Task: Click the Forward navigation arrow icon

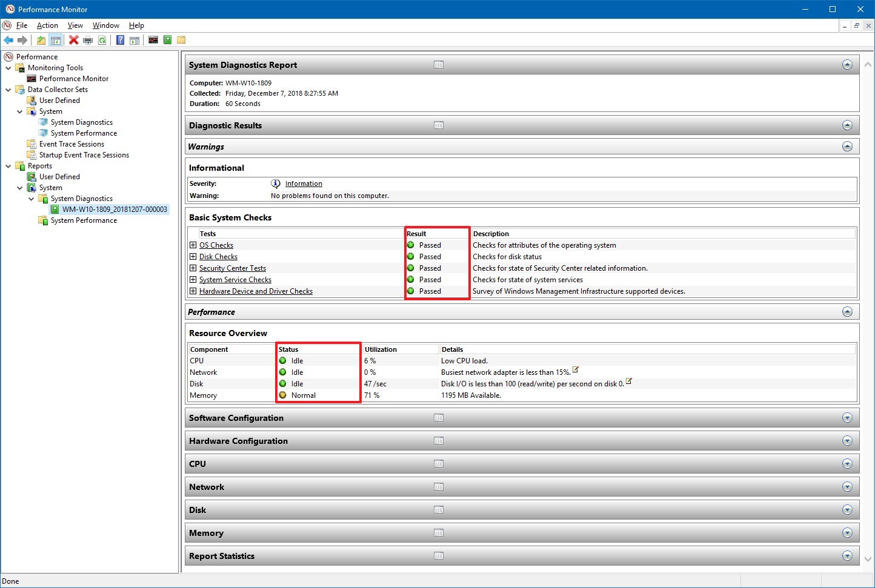Action: (23, 40)
